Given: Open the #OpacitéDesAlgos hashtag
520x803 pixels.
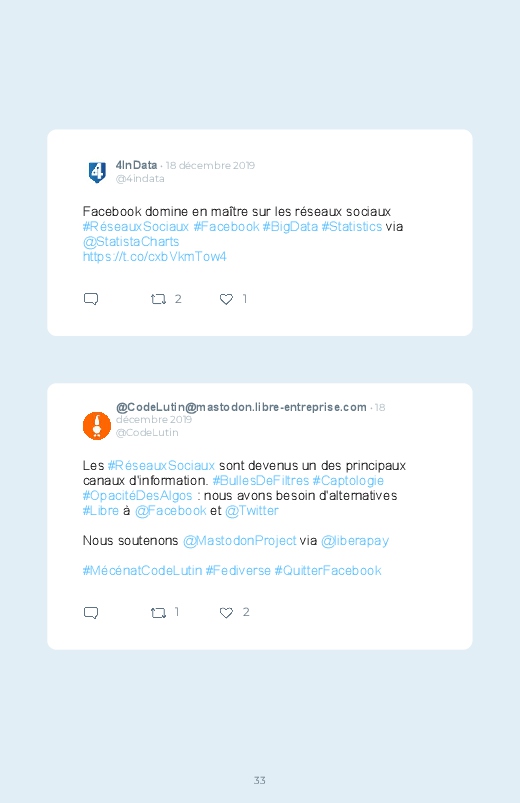Looking at the screenshot, I should (x=137, y=496).
